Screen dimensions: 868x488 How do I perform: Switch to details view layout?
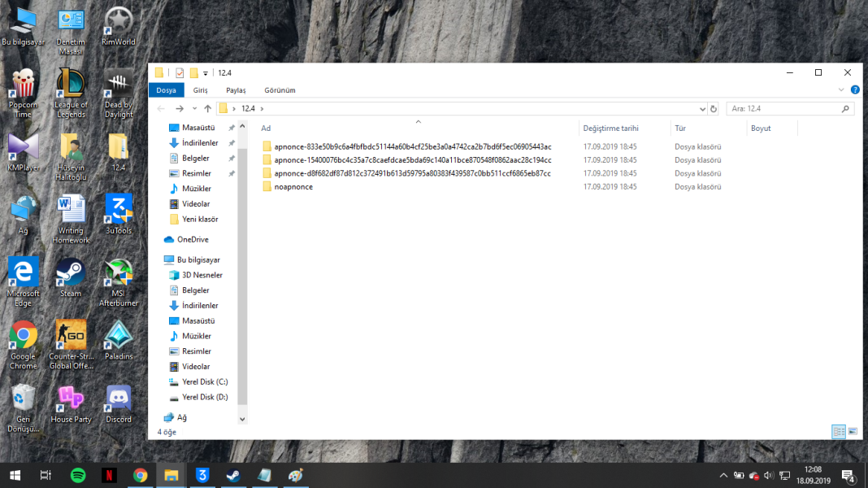point(838,432)
